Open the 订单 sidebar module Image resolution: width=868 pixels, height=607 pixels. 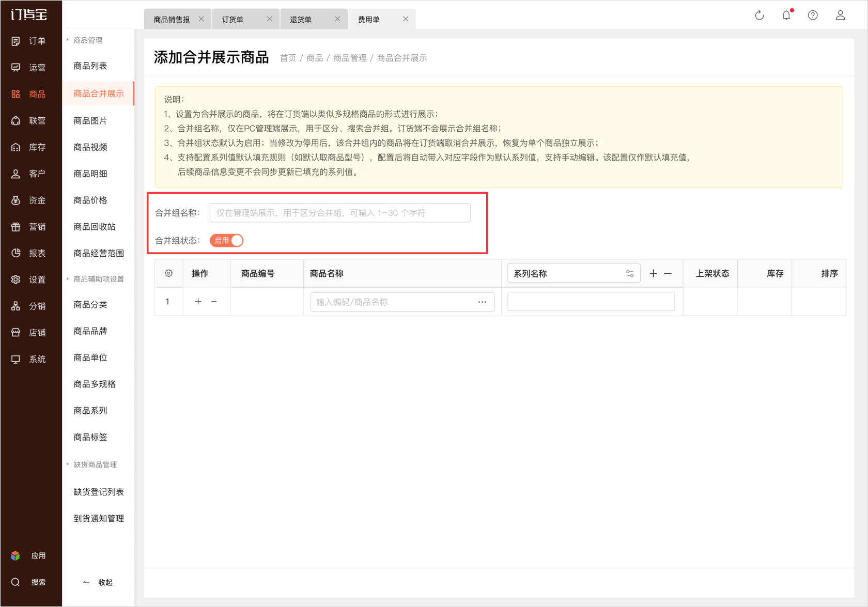tap(29, 41)
